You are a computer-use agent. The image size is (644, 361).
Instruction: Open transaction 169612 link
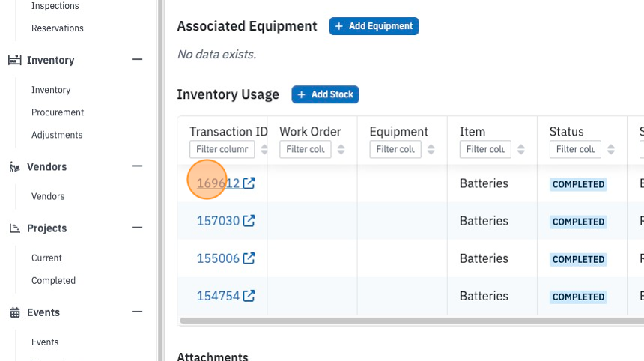click(x=218, y=183)
